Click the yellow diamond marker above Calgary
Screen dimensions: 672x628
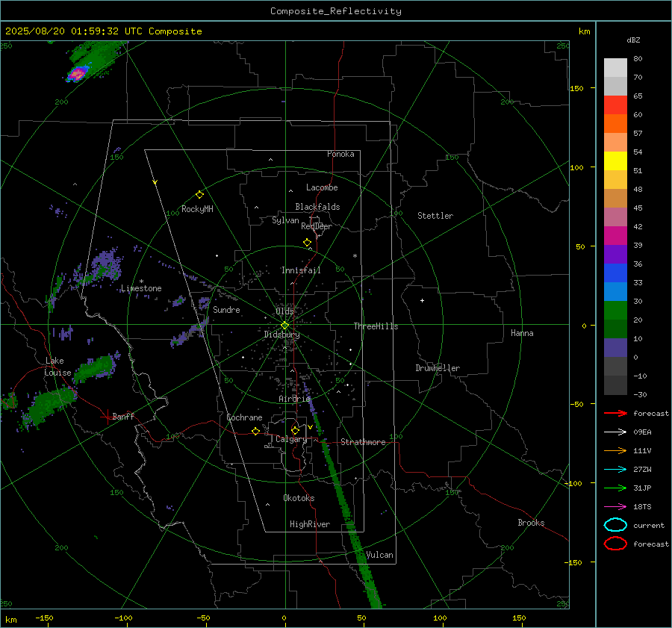tap(295, 430)
